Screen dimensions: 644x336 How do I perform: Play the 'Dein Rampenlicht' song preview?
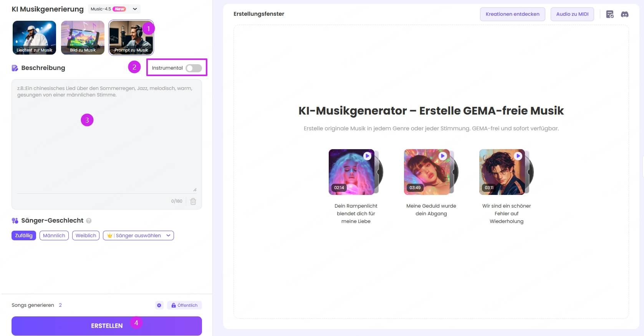click(x=367, y=156)
